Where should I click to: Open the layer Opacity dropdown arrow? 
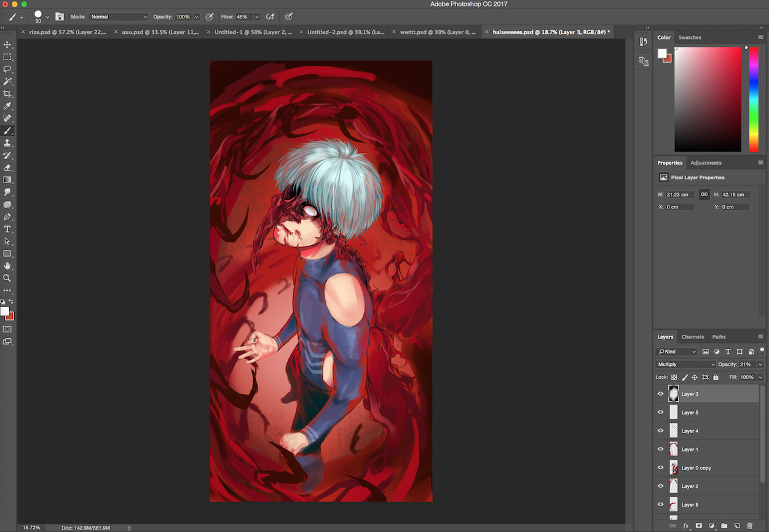point(760,364)
